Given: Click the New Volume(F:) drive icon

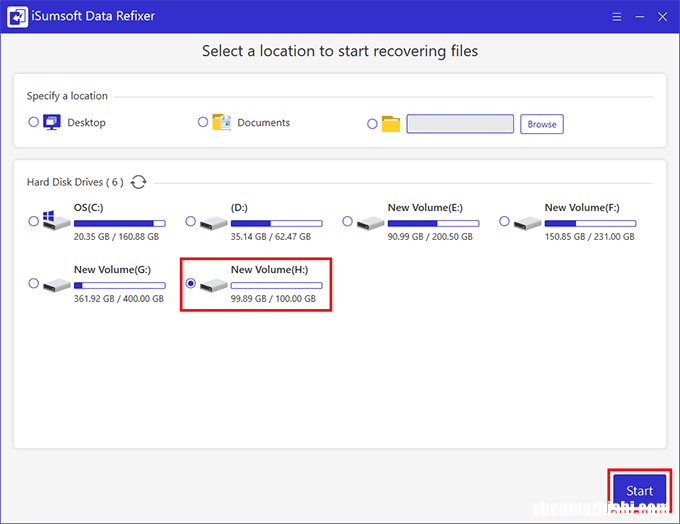Looking at the screenshot, I should coord(527,223).
